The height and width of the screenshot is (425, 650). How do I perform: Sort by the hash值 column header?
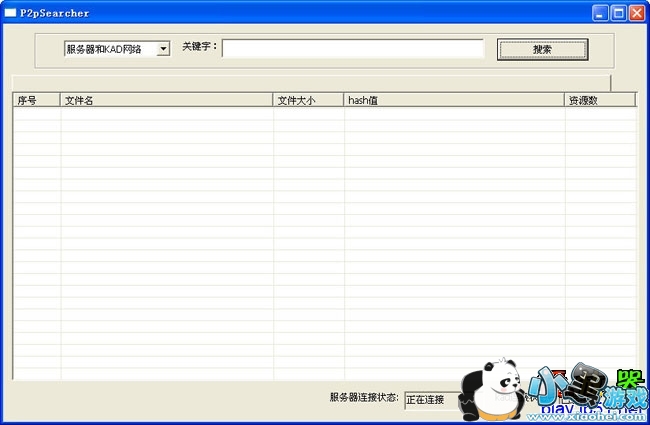click(x=454, y=100)
